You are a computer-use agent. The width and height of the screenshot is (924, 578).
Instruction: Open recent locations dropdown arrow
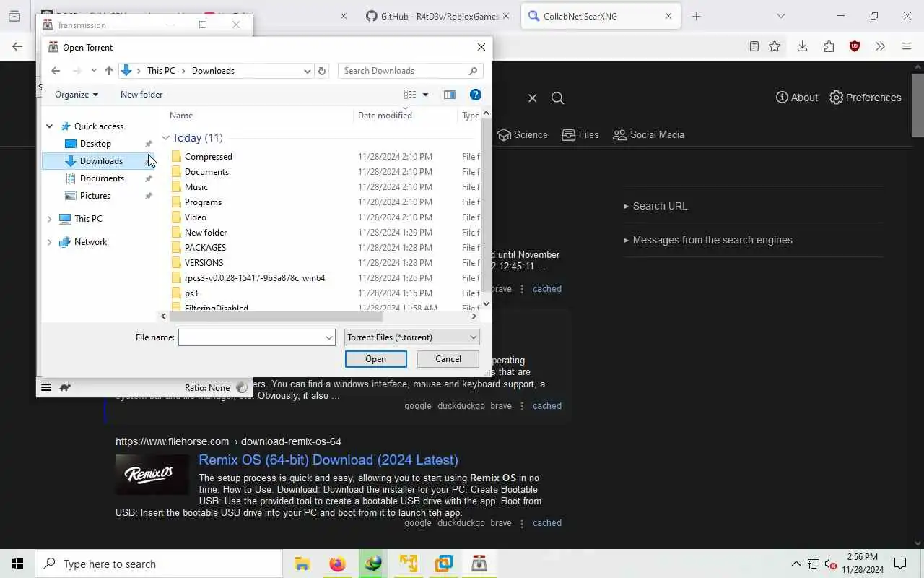(x=94, y=71)
